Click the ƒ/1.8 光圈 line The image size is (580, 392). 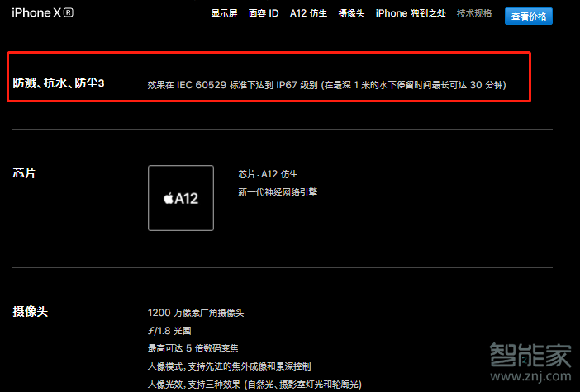169,331
